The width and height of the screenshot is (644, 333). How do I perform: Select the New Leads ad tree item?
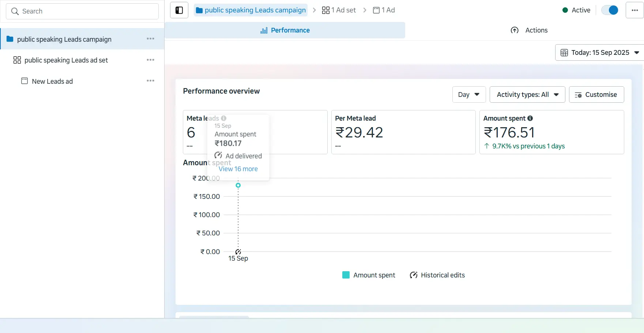coord(52,82)
